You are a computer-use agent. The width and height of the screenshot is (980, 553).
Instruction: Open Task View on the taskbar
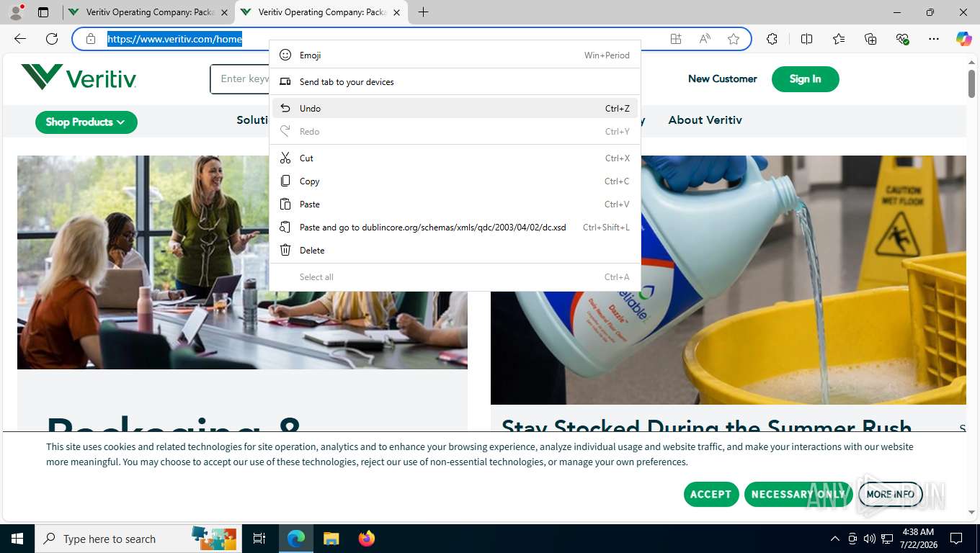259,539
